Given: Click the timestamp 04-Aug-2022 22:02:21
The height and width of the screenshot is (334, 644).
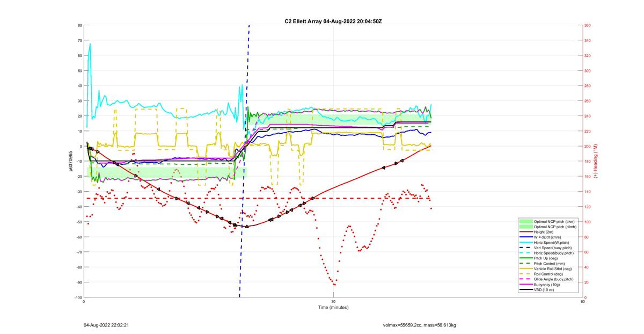Looking at the screenshot, I should [x=106, y=325].
